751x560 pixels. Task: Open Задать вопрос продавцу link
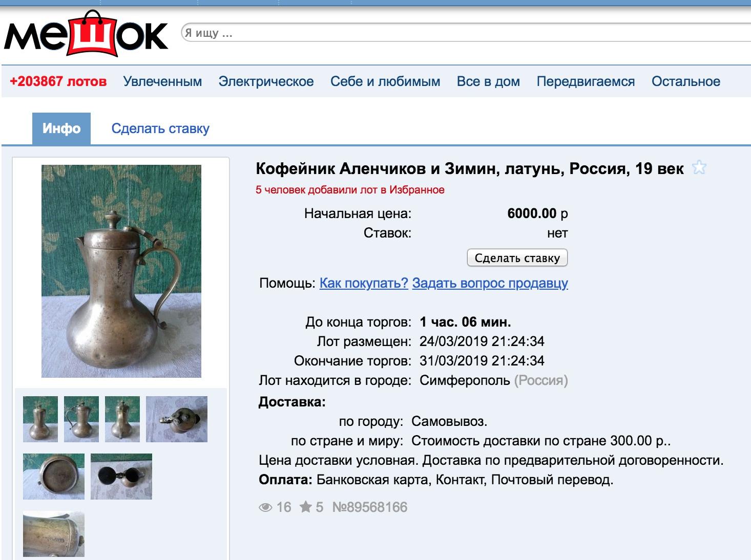490,283
